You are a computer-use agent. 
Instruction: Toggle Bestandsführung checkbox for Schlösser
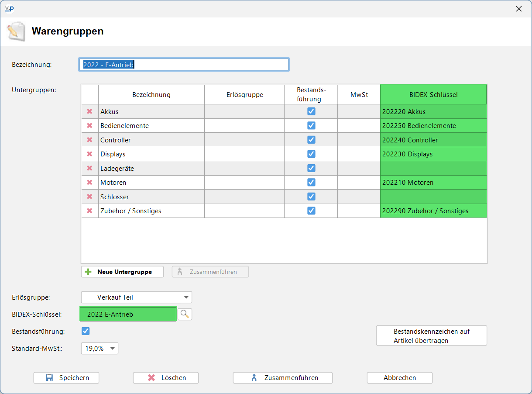[311, 197]
